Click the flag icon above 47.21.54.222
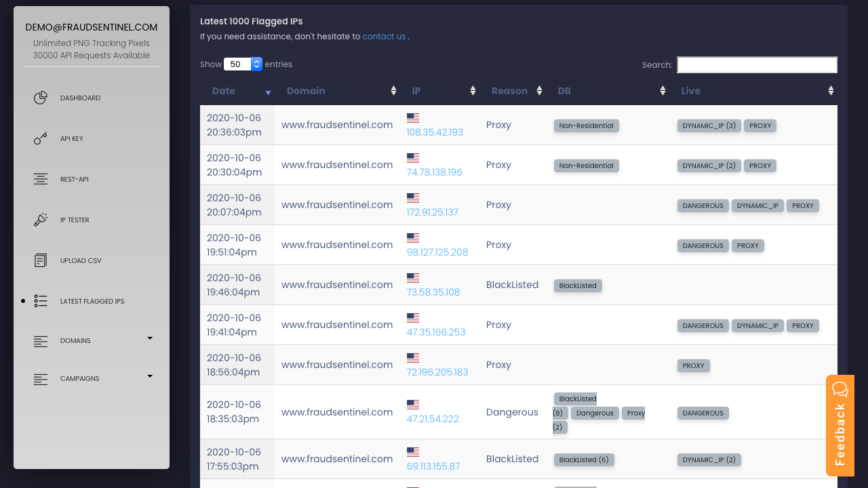The height and width of the screenshot is (488, 868). pos(413,404)
